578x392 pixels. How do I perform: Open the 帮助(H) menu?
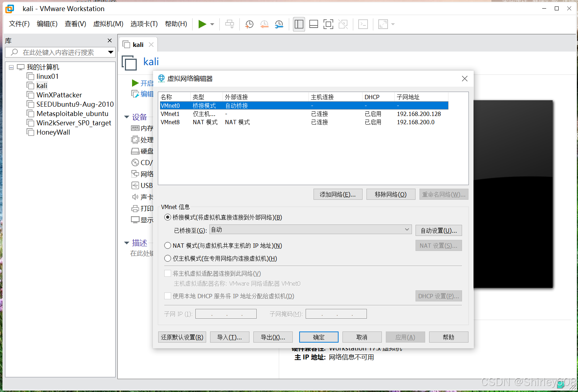tap(176, 24)
